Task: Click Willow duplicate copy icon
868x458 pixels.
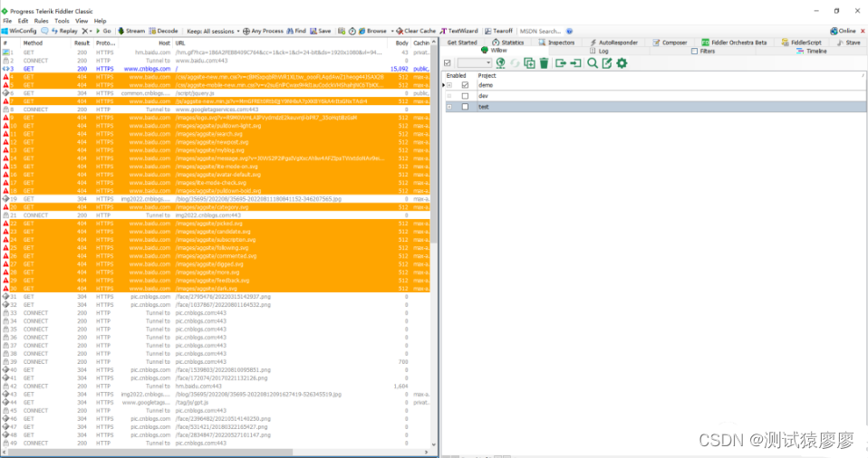Action: [529, 63]
